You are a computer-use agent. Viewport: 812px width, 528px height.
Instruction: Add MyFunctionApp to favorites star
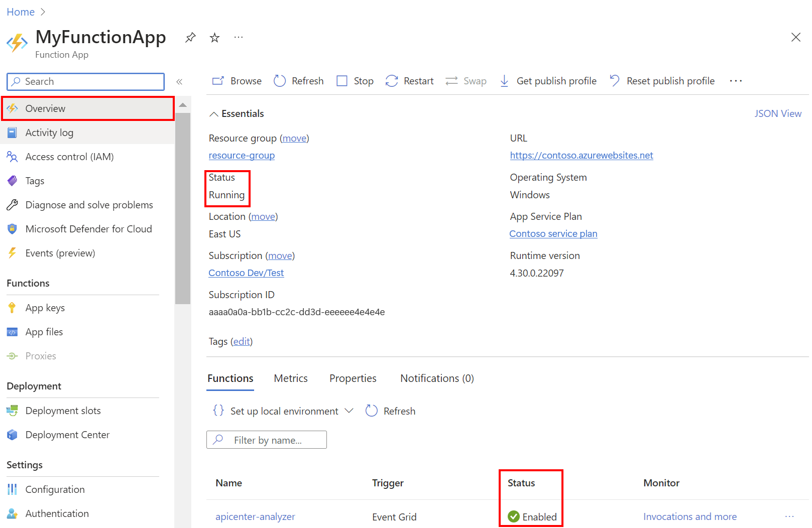point(214,37)
